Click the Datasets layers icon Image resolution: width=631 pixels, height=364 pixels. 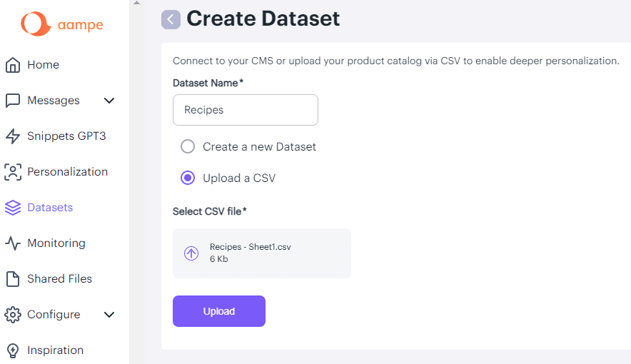pos(12,208)
